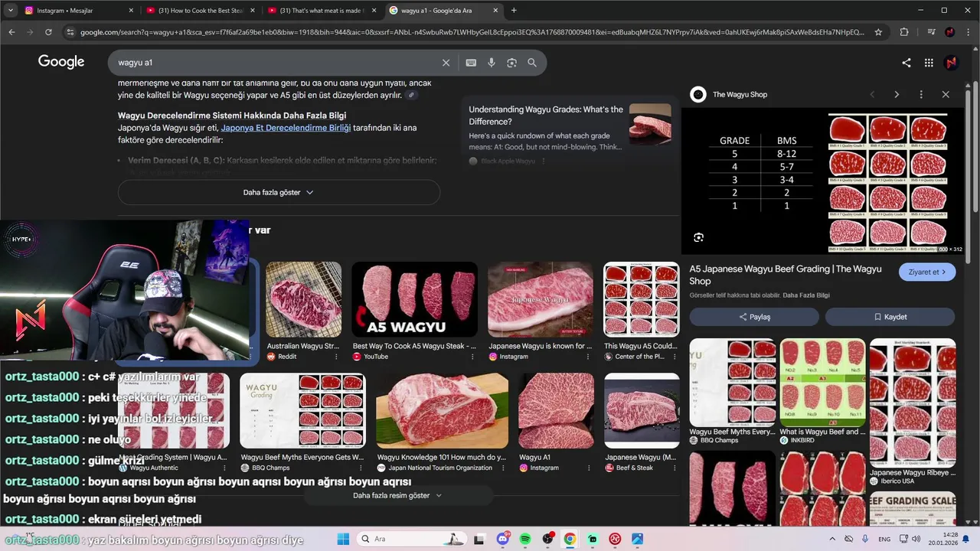Open The Wagyu Shop source header
Screen dimensions: 980x551
[x=729, y=94]
